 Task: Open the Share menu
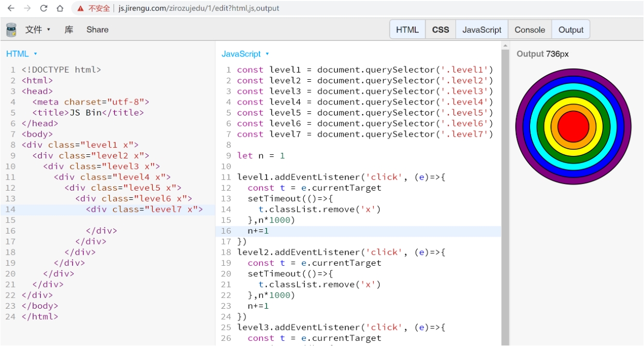[x=97, y=30]
